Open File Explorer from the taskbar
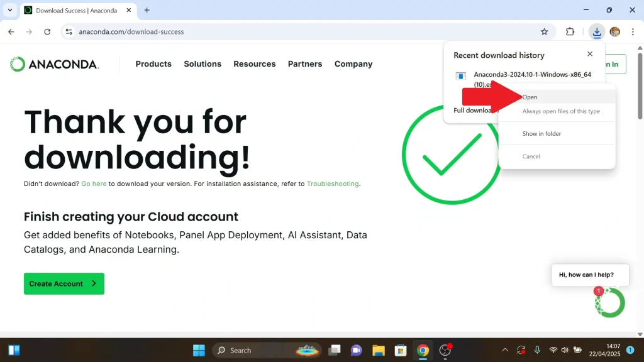Screen dimensions: 644x362 378,350
